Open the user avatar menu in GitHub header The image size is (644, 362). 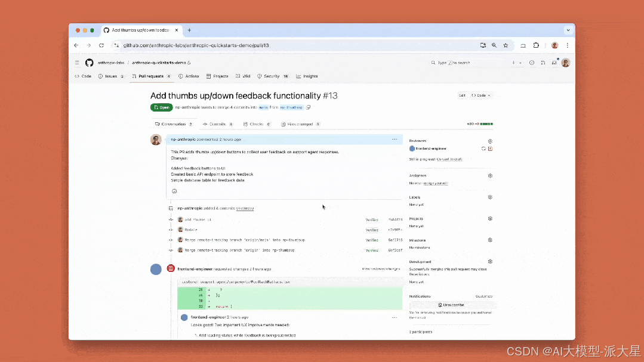coord(566,63)
